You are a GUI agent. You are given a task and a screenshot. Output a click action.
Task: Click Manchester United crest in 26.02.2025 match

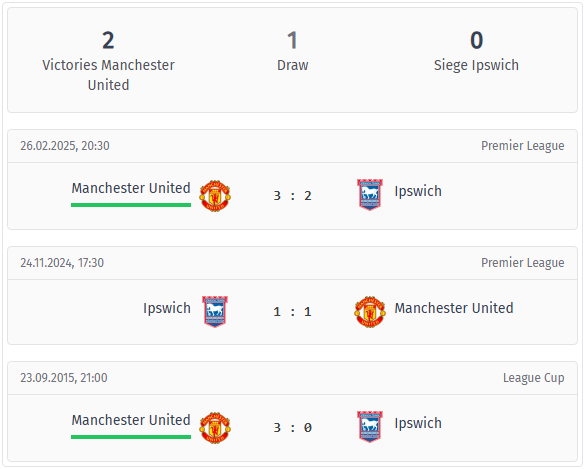click(215, 196)
